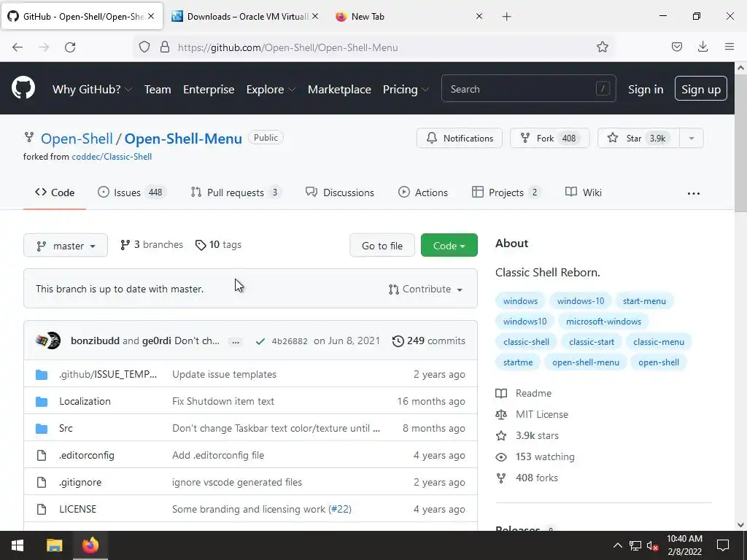Save to Pocket icon in toolbar

676,47
